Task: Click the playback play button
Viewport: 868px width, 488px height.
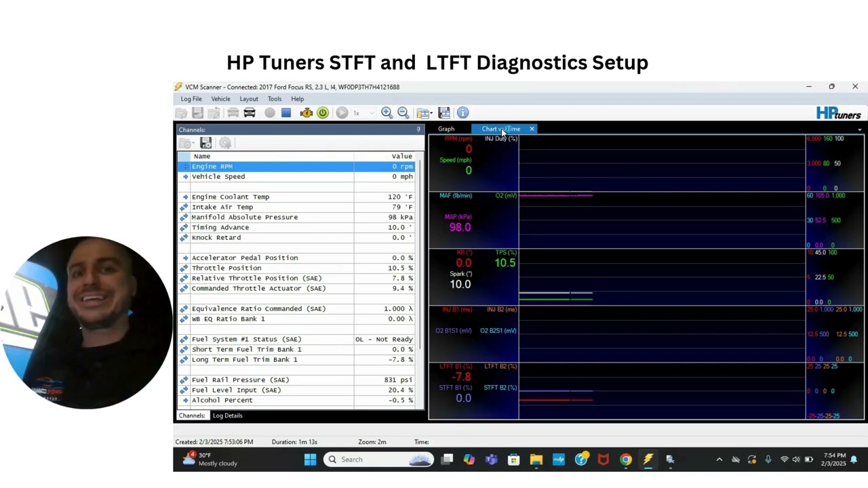Action: (342, 113)
